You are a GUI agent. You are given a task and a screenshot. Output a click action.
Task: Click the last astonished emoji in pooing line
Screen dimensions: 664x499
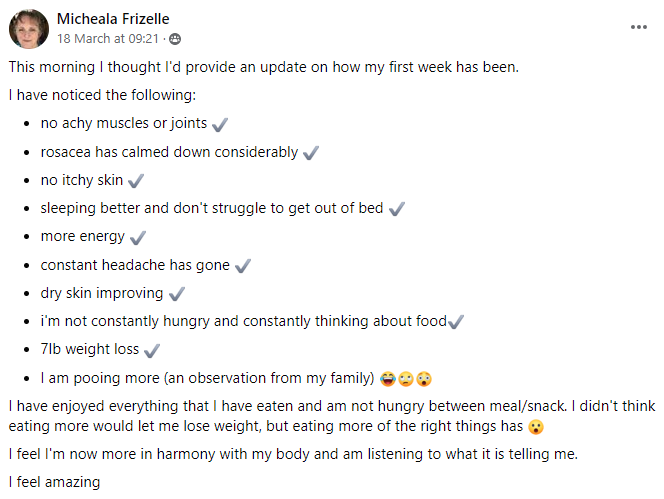423,379
